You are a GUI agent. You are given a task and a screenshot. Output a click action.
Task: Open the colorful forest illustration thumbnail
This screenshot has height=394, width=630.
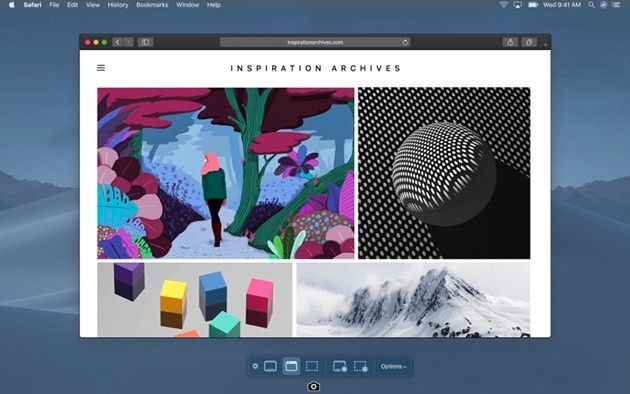pyautogui.click(x=226, y=173)
